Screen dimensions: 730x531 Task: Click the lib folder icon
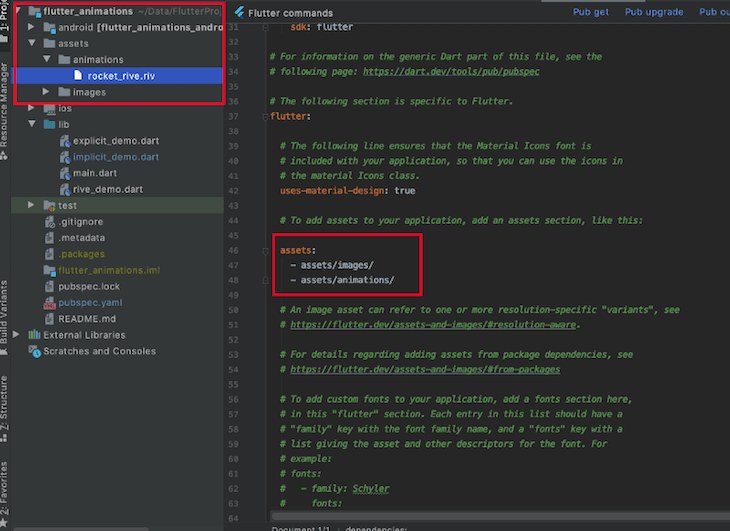(x=49, y=125)
